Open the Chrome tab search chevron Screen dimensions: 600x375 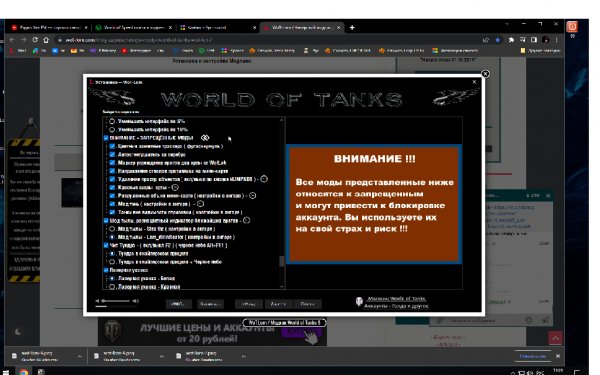[507, 24]
